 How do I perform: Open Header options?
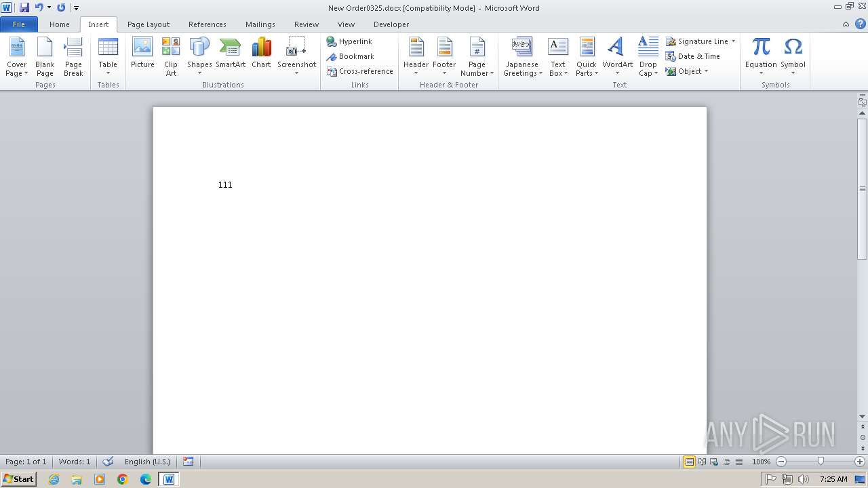click(416, 57)
